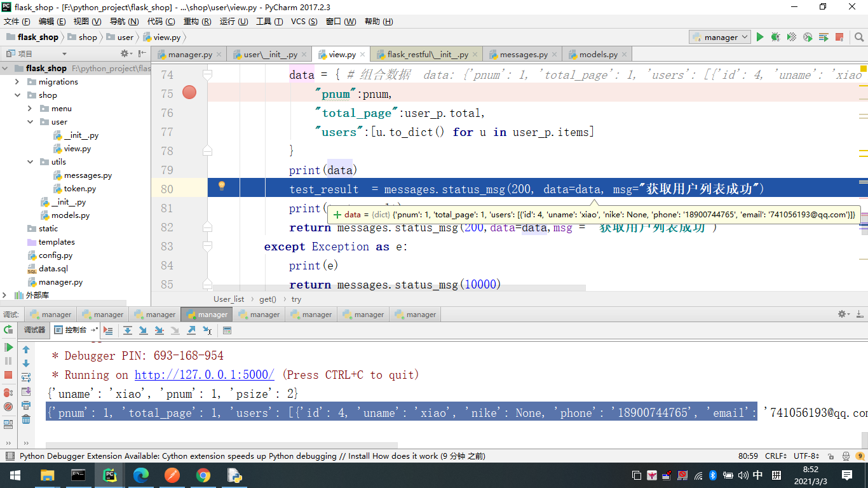Rerun manager in debug panel
Screen dimensions: 868x488
(x=8, y=330)
